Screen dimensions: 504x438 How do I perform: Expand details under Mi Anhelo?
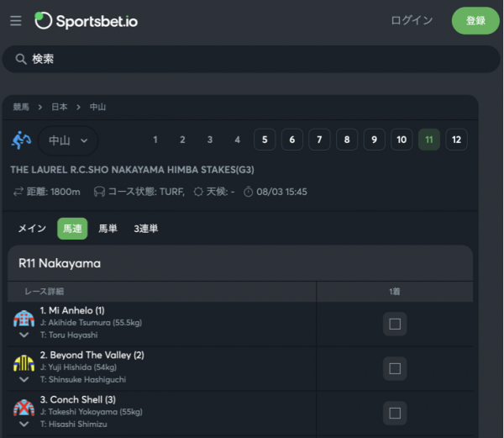click(24, 335)
